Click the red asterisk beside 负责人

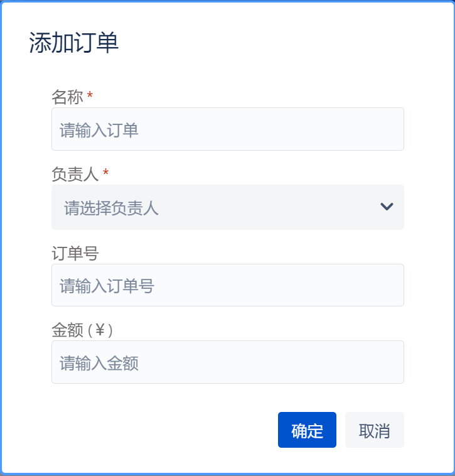(105, 173)
